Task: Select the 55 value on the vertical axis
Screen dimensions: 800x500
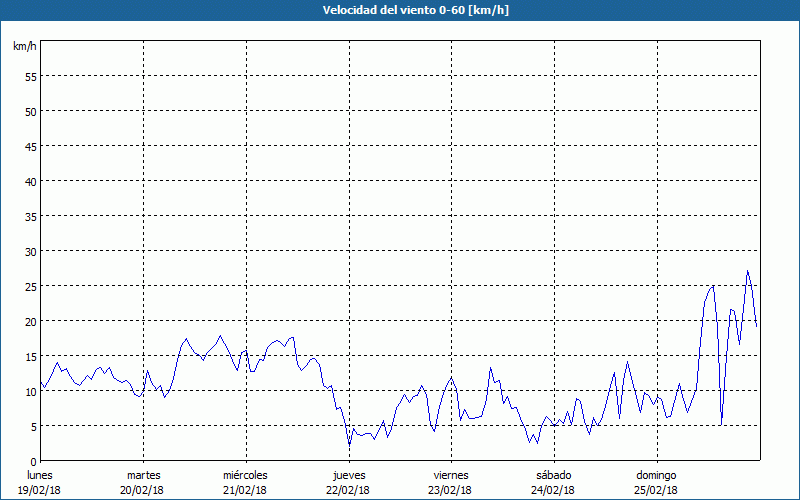Action: [30, 76]
